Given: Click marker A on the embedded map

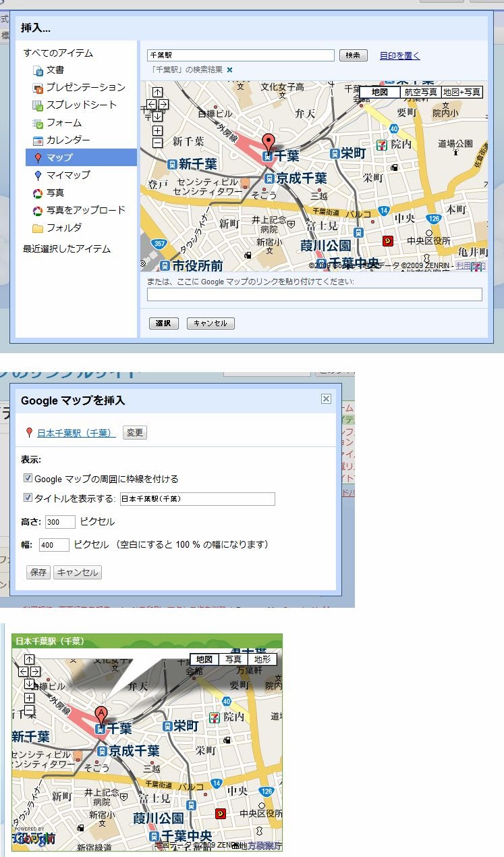Looking at the screenshot, I should coord(101,713).
